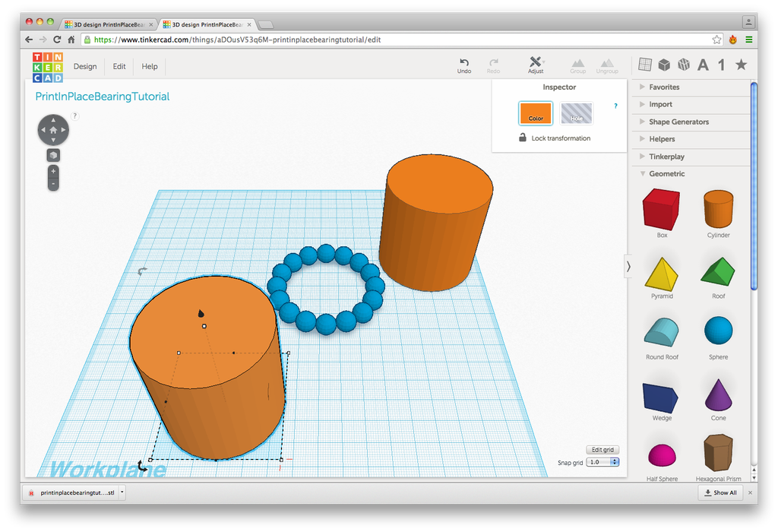Click the orbit right arrow
778x532 pixels.
click(x=64, y=130)
